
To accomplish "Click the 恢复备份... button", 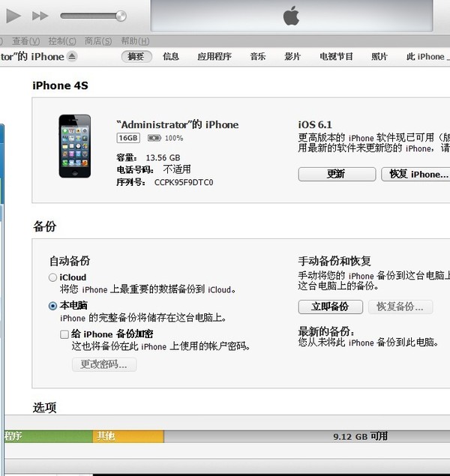I will pos(400,307).
